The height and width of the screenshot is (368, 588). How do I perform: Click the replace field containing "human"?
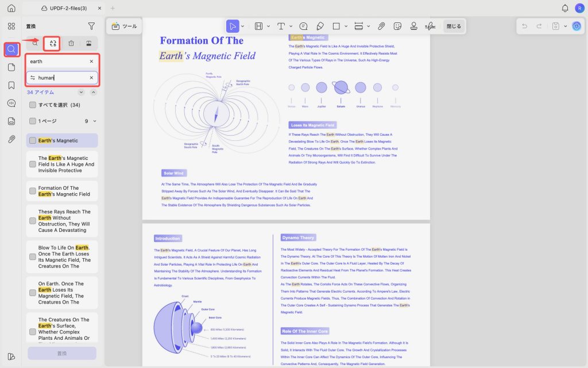(62, 78)
